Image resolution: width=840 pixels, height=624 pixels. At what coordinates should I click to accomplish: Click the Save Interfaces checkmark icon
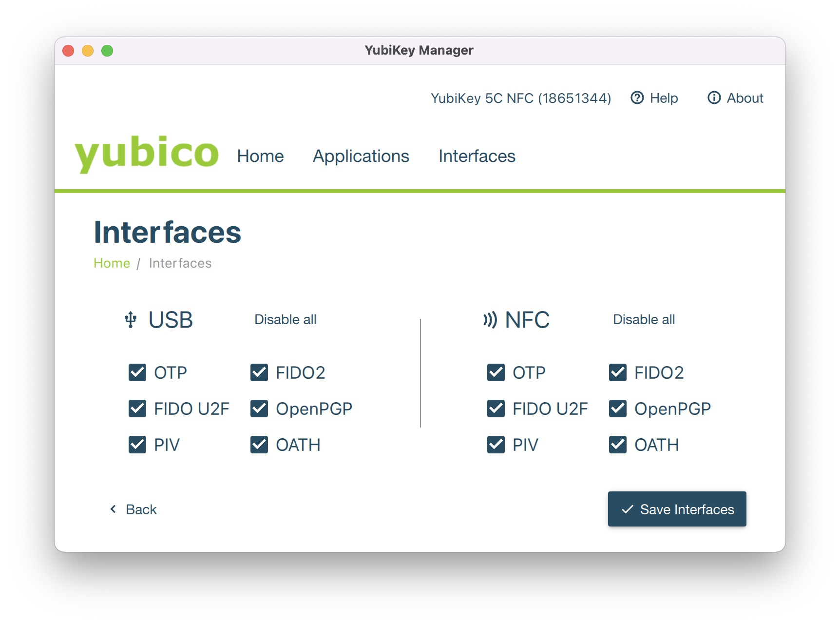tap(628, 509)
